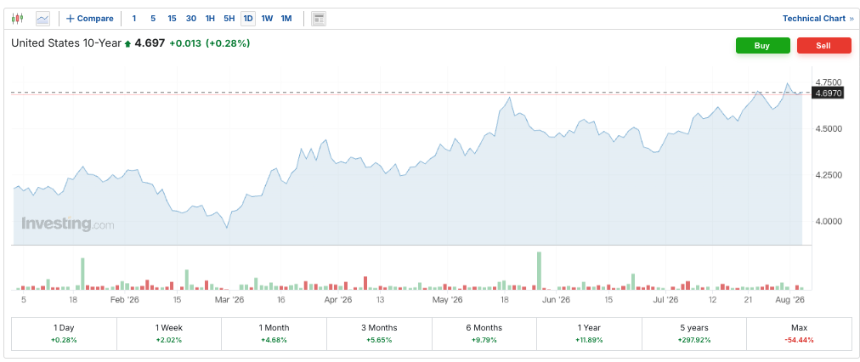Image resolution: width=860 pixels, height=362 pixels.
Task: Select the 30 minute interval
Action: tap(191, 19)
